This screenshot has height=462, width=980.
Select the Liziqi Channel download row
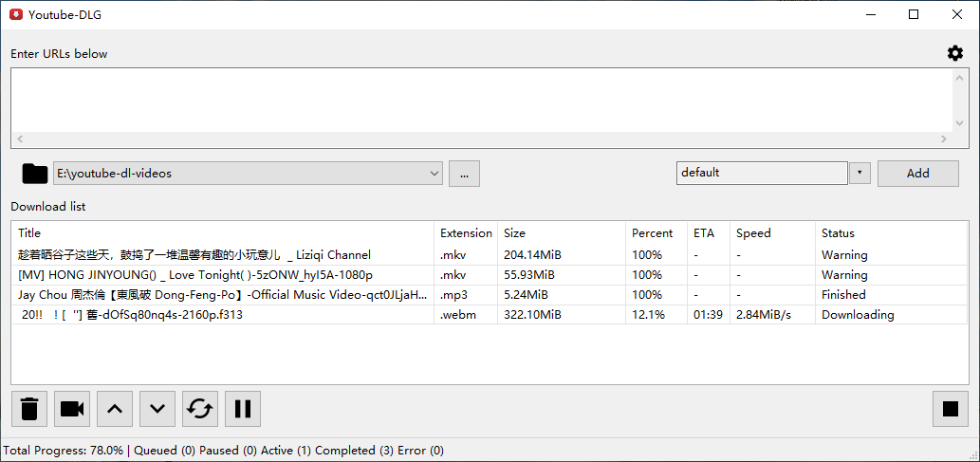point(194,254)
